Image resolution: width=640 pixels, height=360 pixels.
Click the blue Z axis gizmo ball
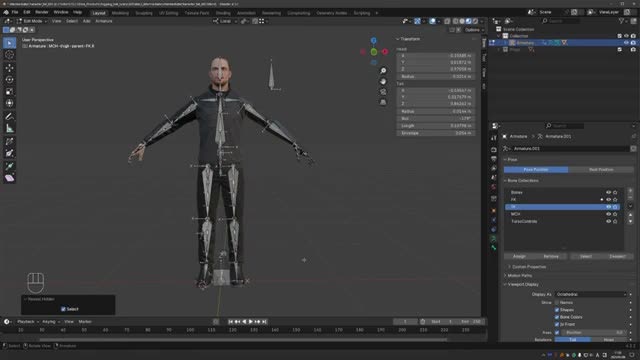click(x=373, y=40)
